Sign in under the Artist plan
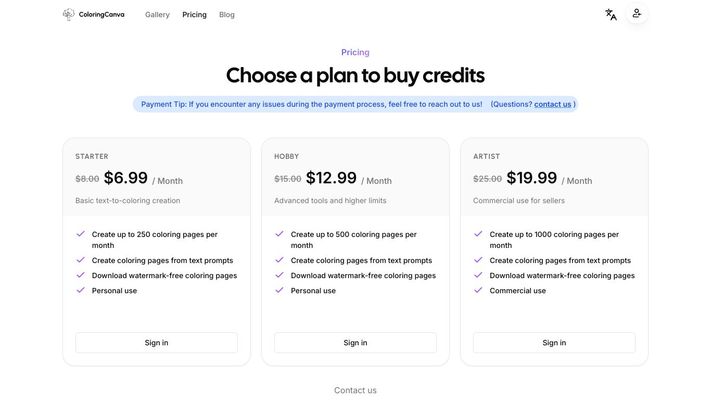The image size is (711, 400). (x=554, y=343)
